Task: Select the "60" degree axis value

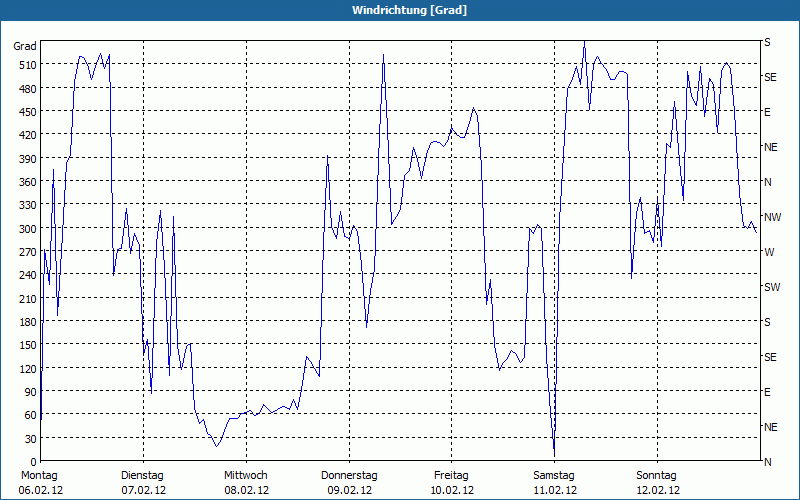Action: (31, 415)
